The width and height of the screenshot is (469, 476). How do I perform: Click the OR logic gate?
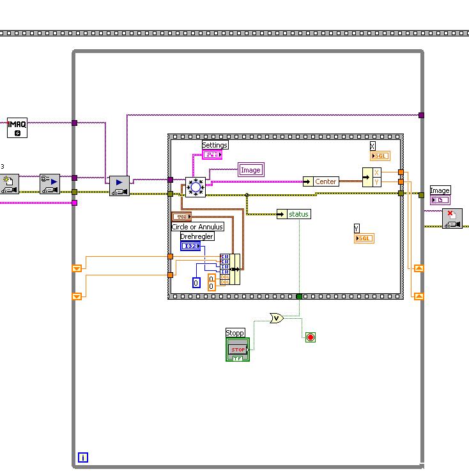coord(277,318)
